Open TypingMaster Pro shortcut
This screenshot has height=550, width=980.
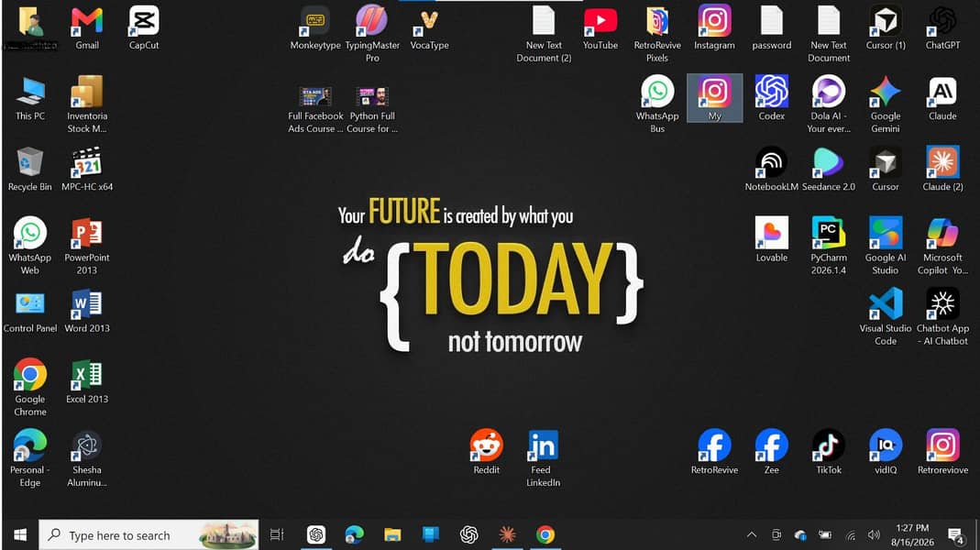372,35
